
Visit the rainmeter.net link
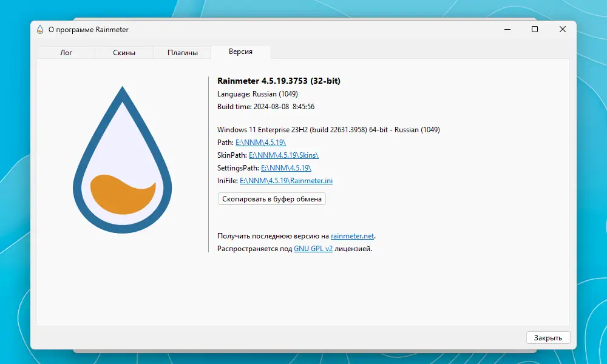coord(352,236)
